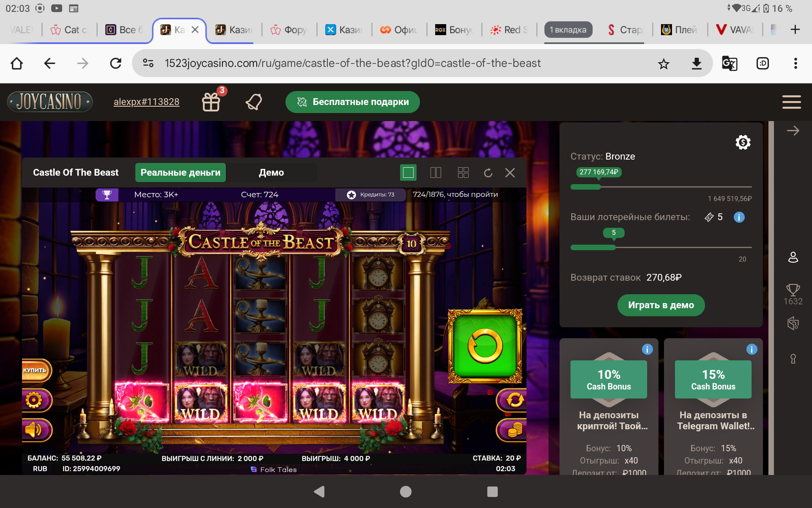Open the hamburger main menu
Viewport: 812px width, 508px height.
(x=791, y=102)
